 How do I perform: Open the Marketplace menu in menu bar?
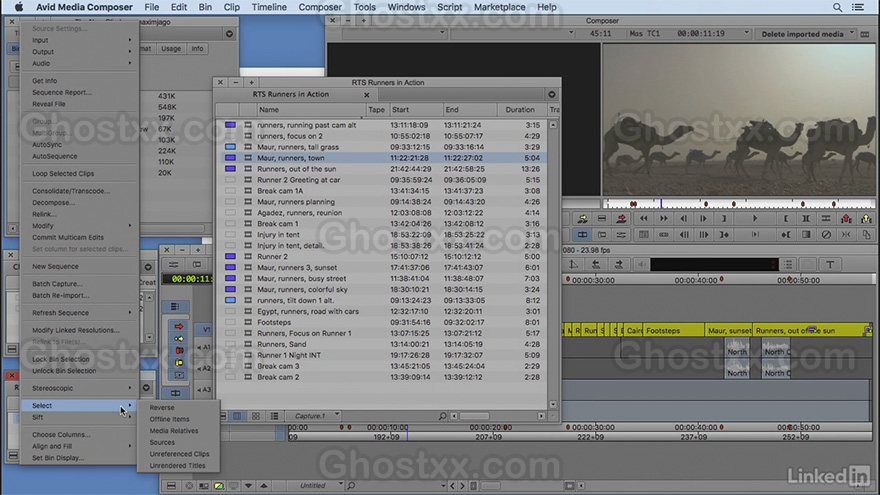499,7
